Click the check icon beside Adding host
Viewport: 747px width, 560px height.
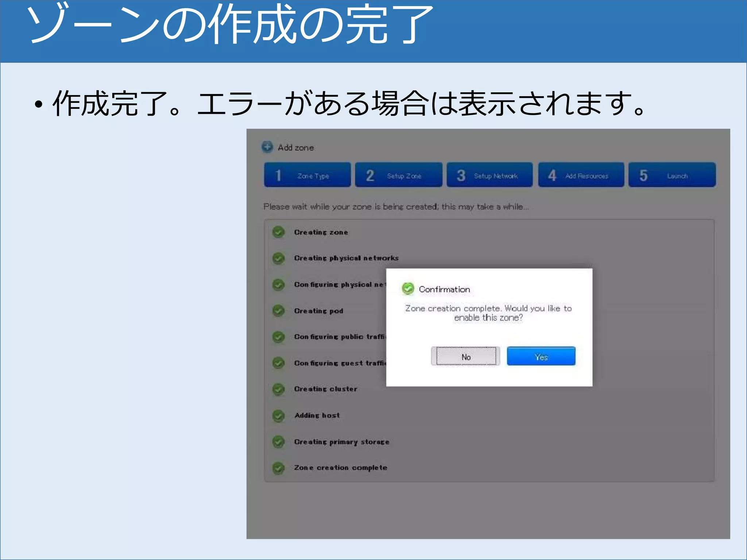tap(279, 415)
